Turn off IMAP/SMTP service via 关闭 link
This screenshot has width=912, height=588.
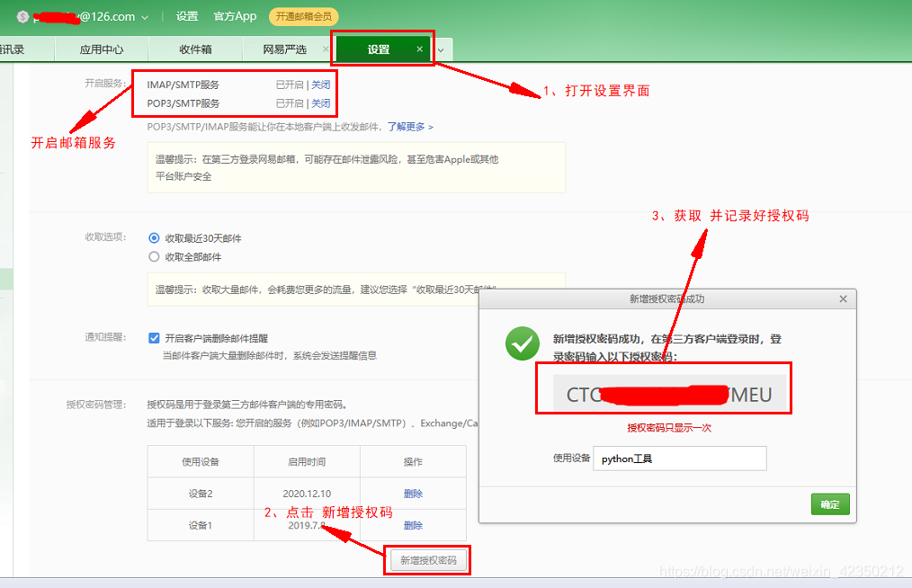320,85
